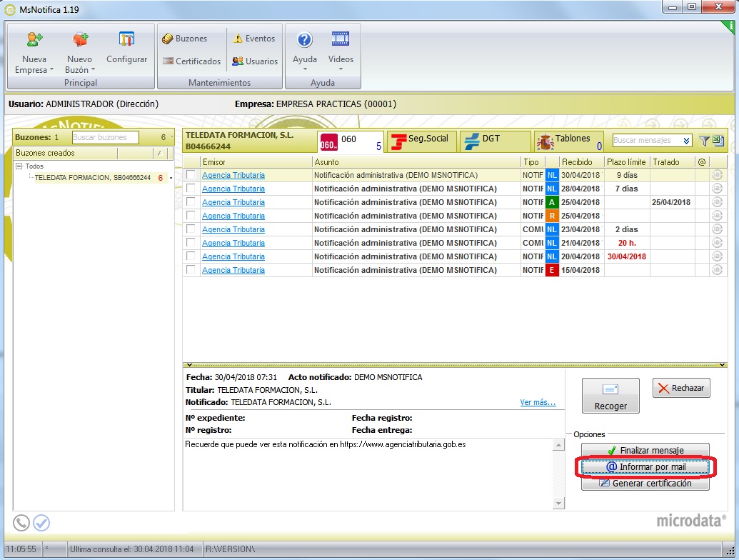This screenshot has height=560, width=739.
Task: Click the message text scrollbar down arrow
Action: [558, 504]
